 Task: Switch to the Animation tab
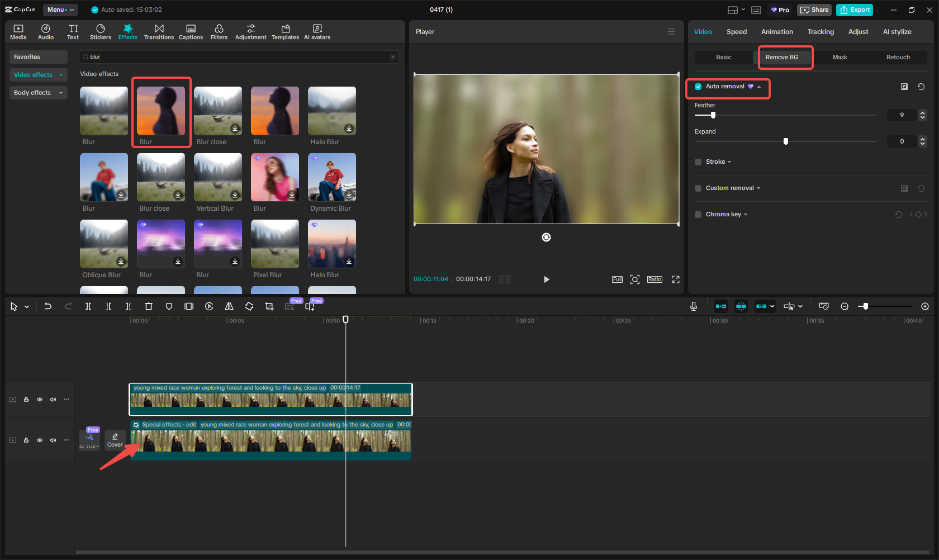click(x=776, y=32)
